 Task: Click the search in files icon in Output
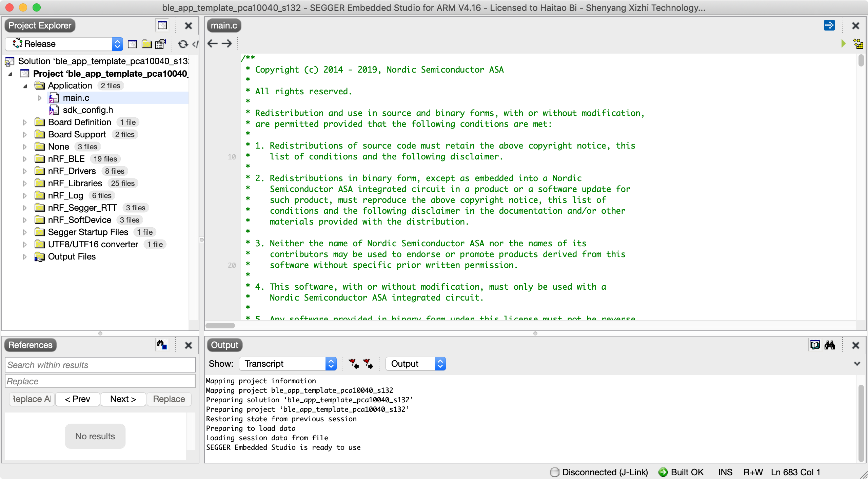click(830, 345)
